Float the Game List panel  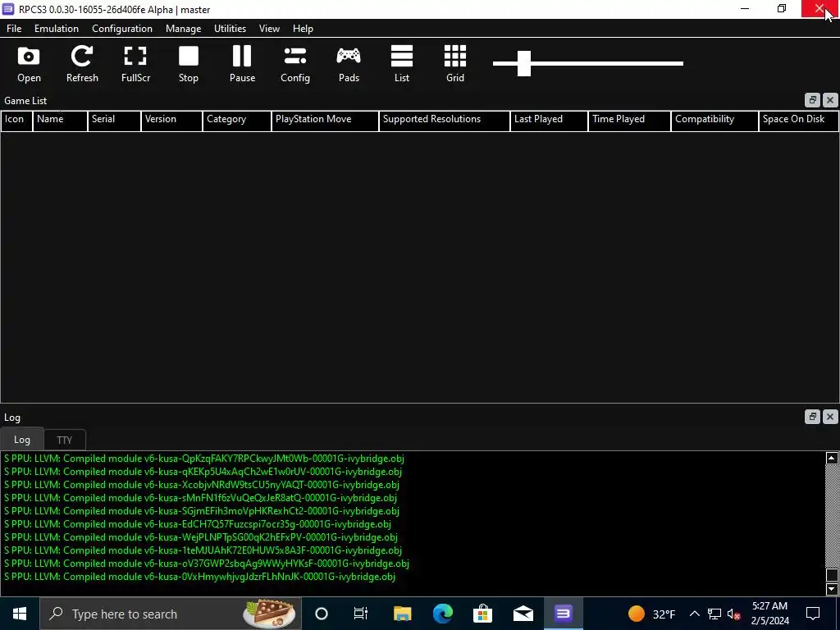pos(812,100)
